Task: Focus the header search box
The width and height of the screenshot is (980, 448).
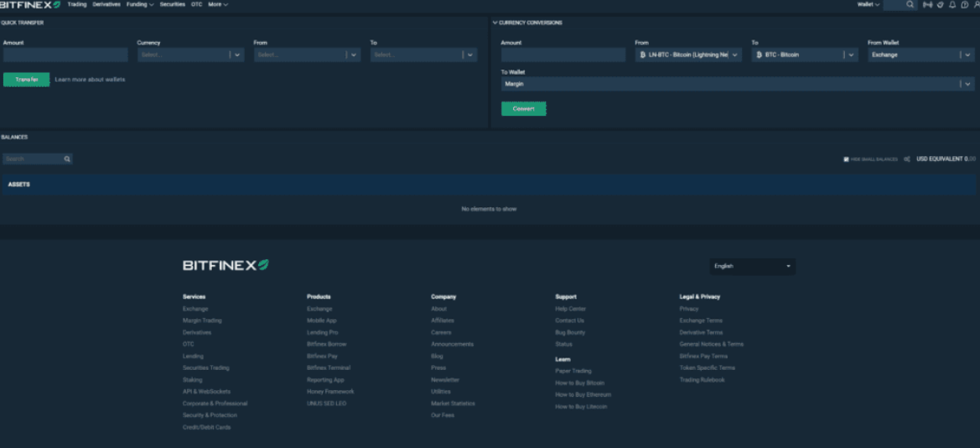Action: [x=900, y=4]
